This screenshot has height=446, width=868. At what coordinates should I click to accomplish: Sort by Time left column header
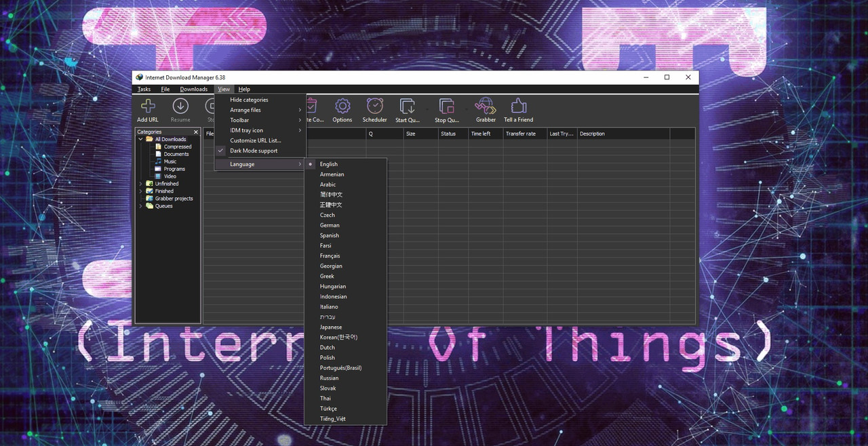pyautogui.click(x=486, y=134)
